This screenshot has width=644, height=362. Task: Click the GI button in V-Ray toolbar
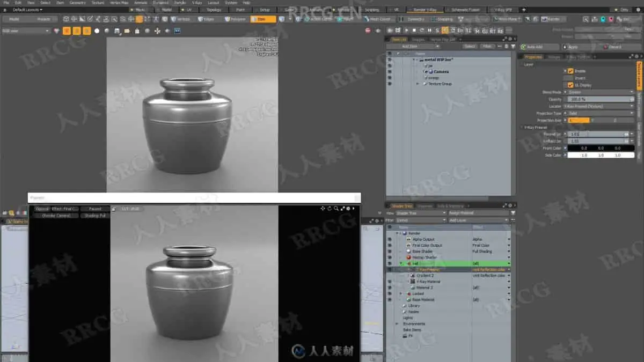(x=485, y=31)
